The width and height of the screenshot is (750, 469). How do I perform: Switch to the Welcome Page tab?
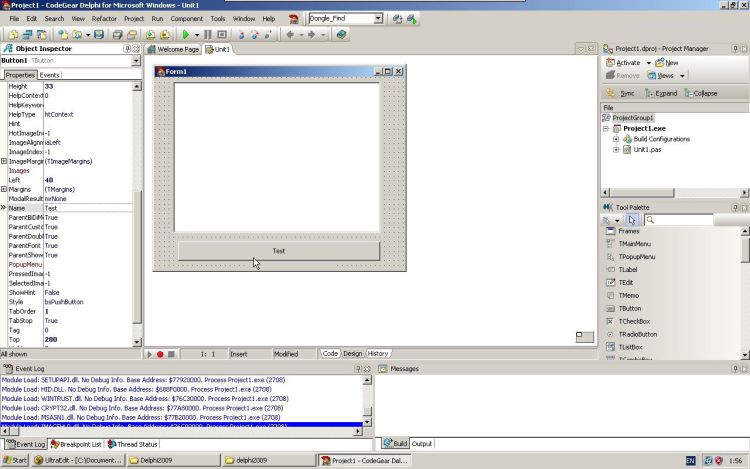click(x=173, y=49)
